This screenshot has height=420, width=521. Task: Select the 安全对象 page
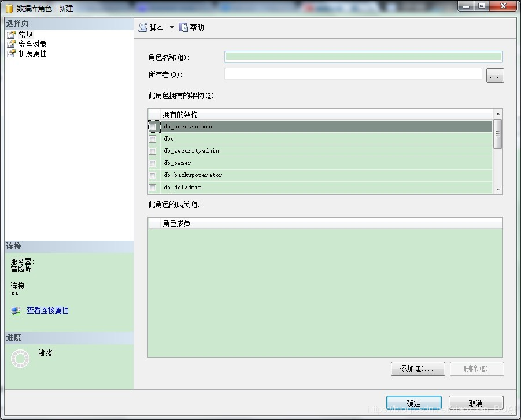[x=32, y=44]
